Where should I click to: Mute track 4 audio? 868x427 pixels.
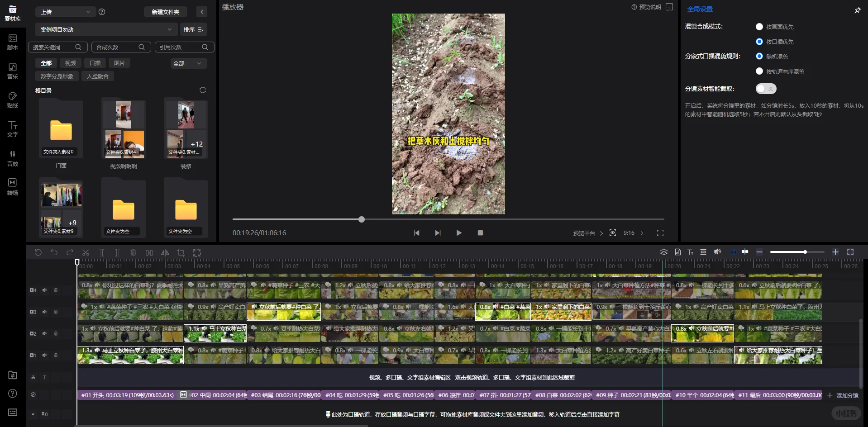coord(44,290)
